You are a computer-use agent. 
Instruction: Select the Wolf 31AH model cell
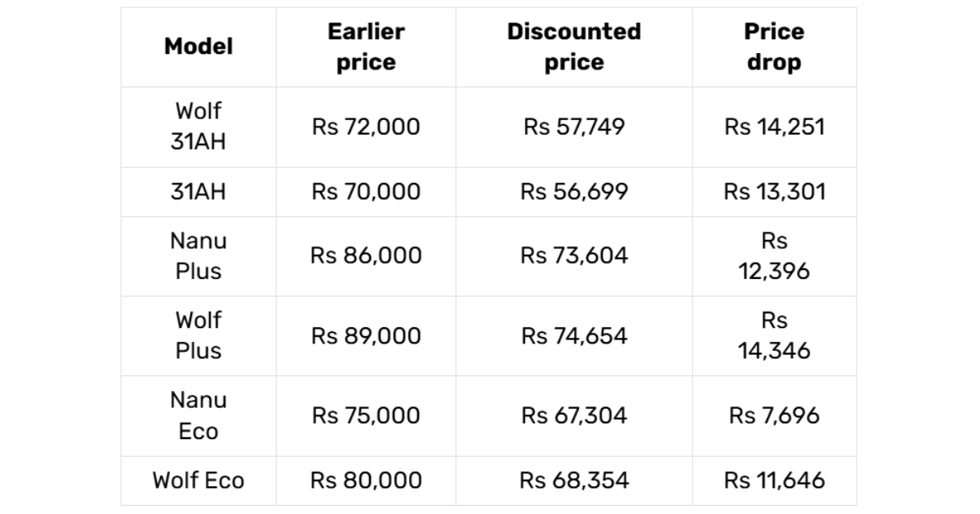click(198, 126)
